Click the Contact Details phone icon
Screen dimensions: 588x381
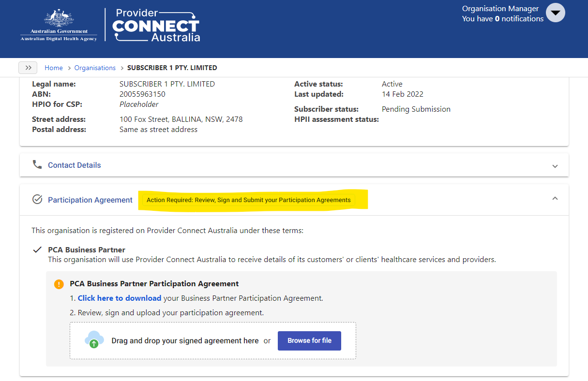tap(37, 164)
